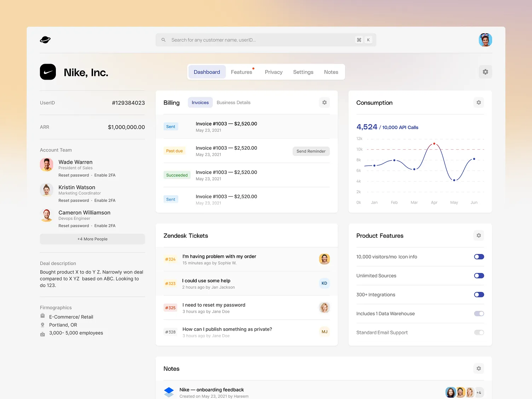
Task: Click the May low data point on chart
Action: pyautogui.click(x=454, y=180)
